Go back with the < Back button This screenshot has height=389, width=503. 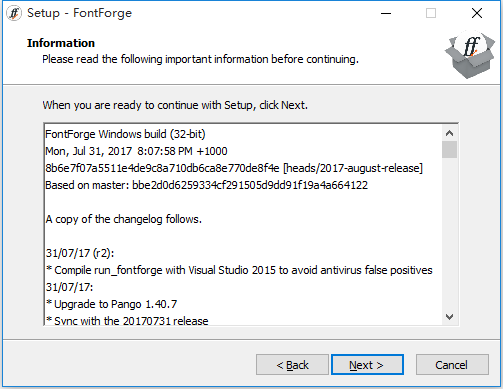[292, 365]
